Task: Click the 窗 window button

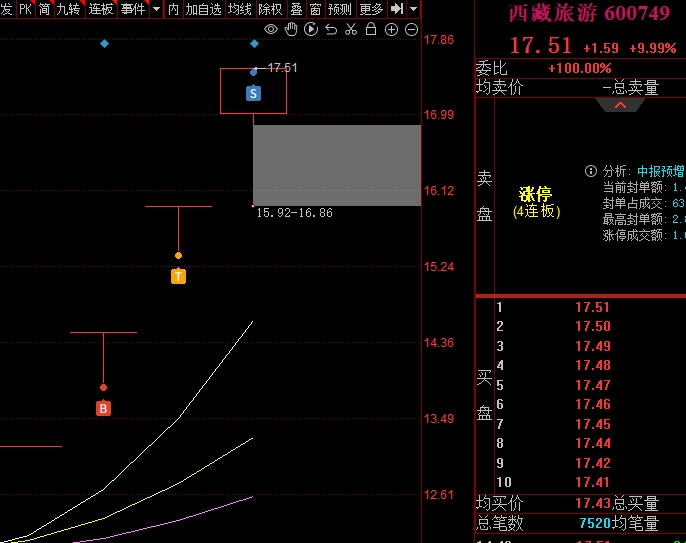Action: click(315, 9)
